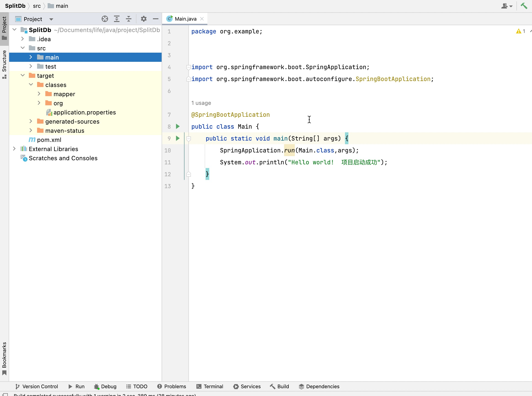Open the Dependencies tool window button

[x=319, y=386]
